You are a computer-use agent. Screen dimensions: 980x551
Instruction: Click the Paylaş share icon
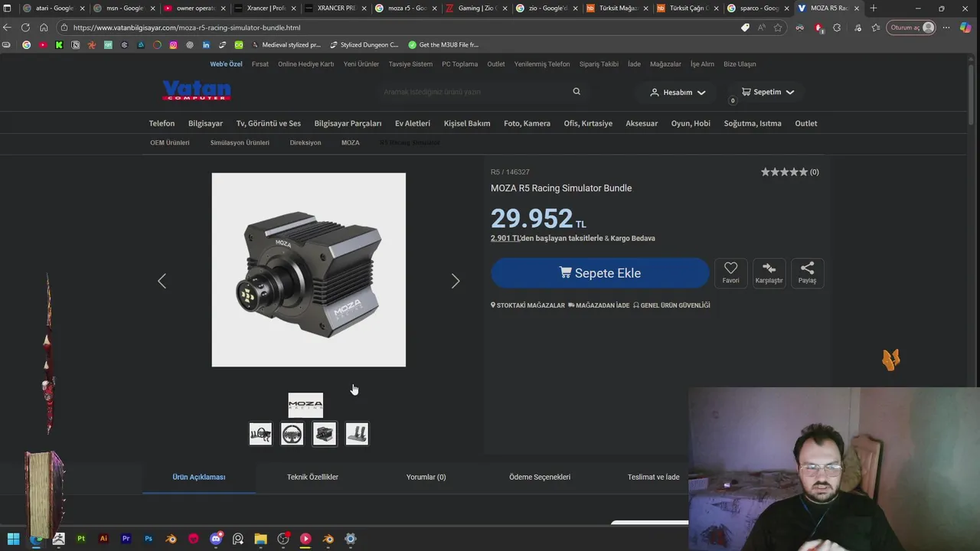[x=807, y=272]
